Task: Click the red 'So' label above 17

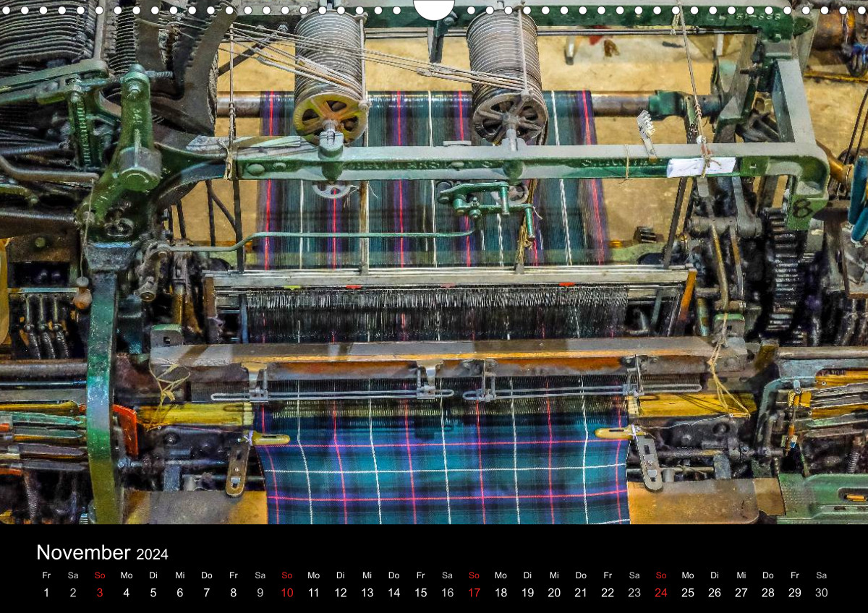Action: [x=475, y=575]
